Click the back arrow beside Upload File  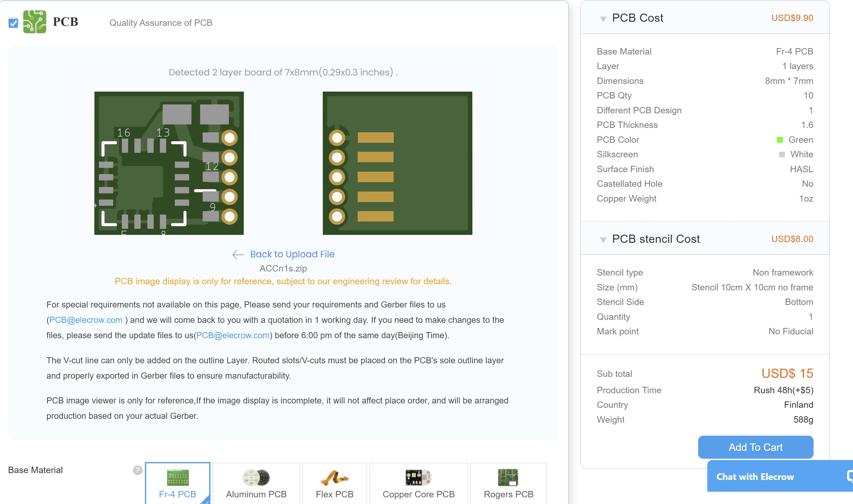click(238, 254)
